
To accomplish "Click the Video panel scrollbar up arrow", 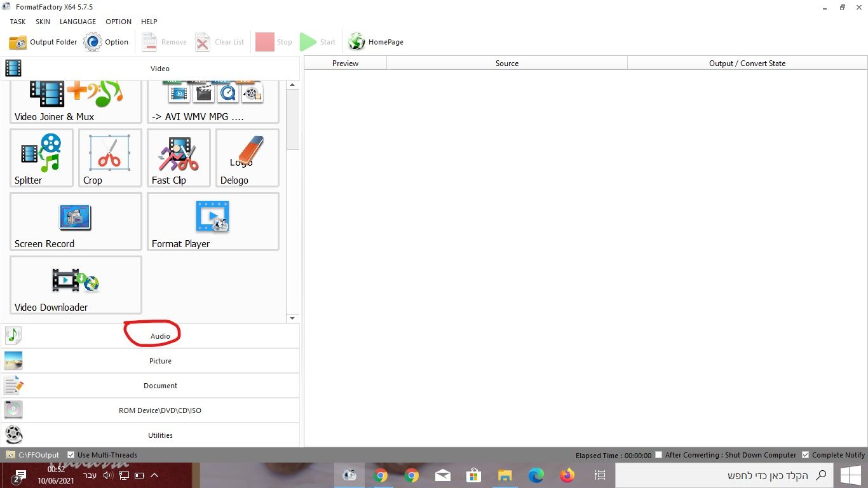I will click(x=292, y=85).
